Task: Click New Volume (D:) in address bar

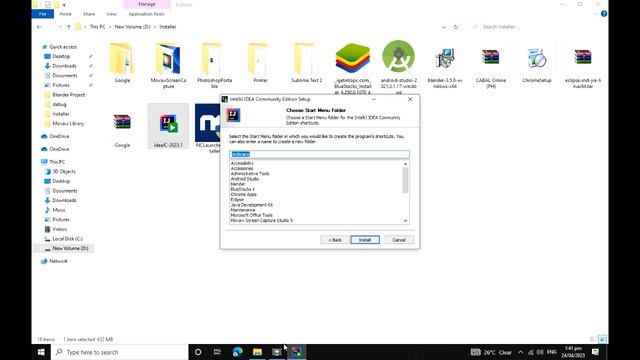Action: [132, 27]
